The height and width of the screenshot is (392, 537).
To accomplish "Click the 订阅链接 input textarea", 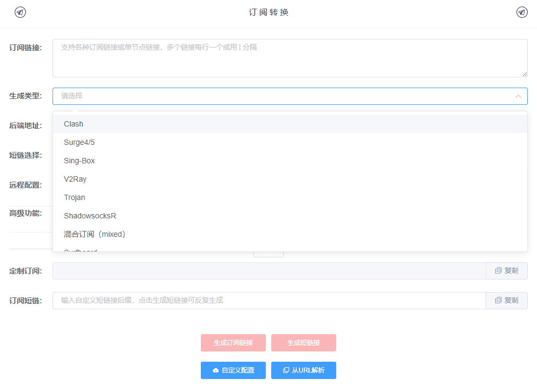I will pyautogui.click(x=290, y=58).
